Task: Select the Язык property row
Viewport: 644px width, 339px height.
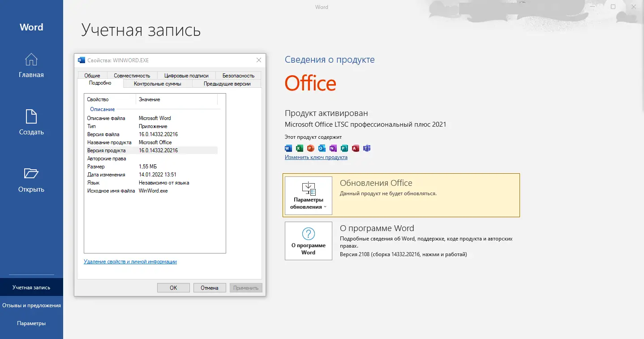Action: (151, 183)
